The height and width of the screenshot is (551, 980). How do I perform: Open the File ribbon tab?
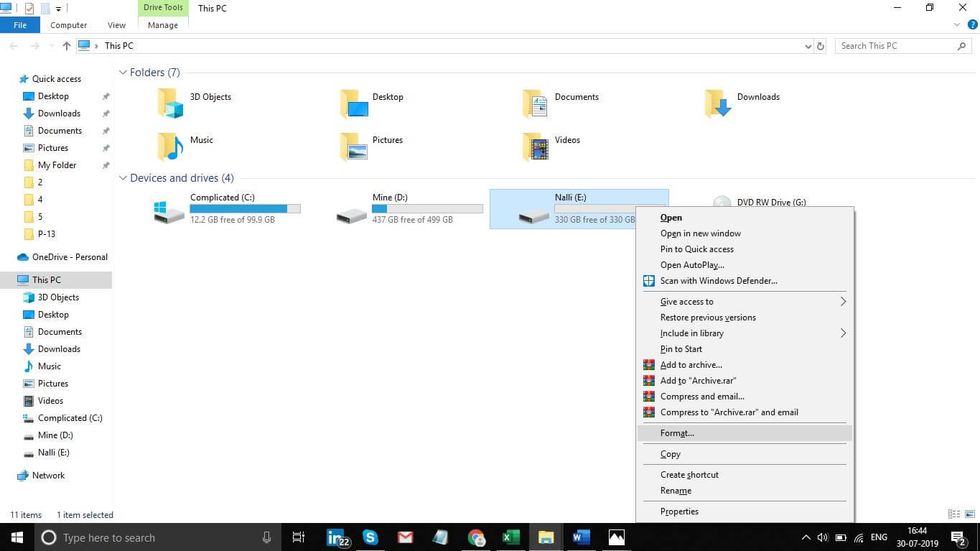[20, 25]
